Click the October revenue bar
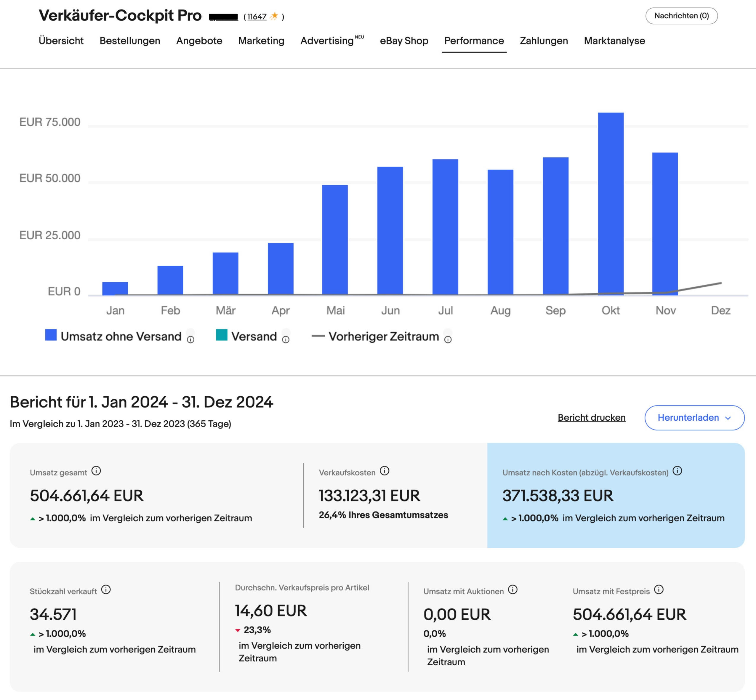 tap(611, 204)
